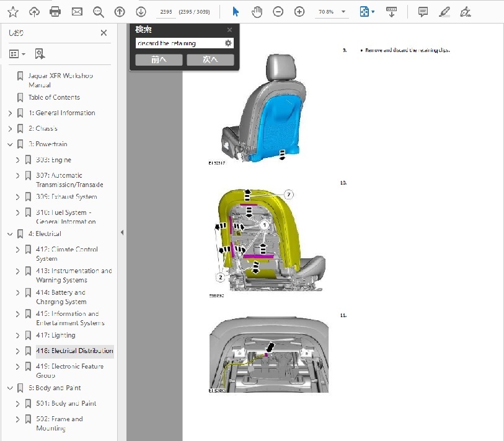The width and height of the screenshot is (504, 441).
Task: Expand 1: General Information bookmark
Action: point(10,113)
